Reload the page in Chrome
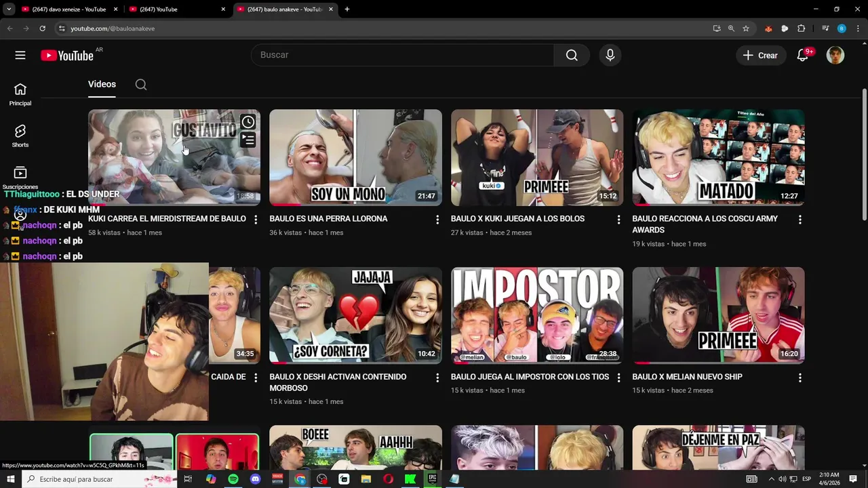The image size is (868, 488). point(42,28)
